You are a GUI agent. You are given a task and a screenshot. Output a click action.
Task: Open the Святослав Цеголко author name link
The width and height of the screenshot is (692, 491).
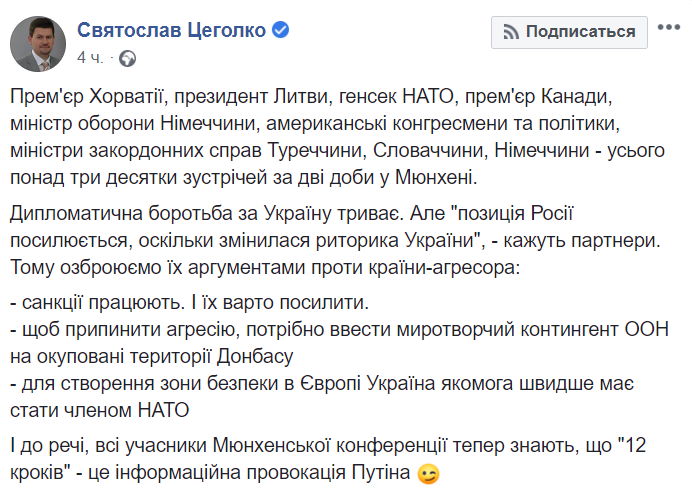171,30
